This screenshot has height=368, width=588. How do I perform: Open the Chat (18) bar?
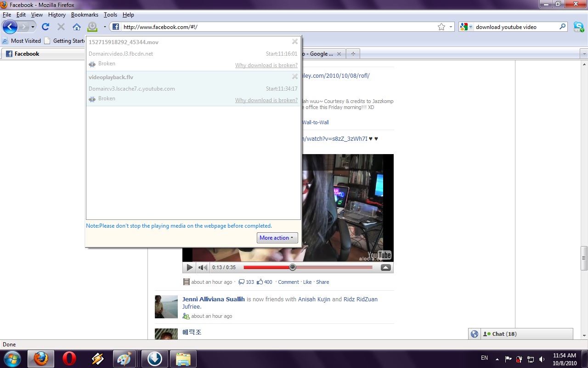(x=526, y=334)
